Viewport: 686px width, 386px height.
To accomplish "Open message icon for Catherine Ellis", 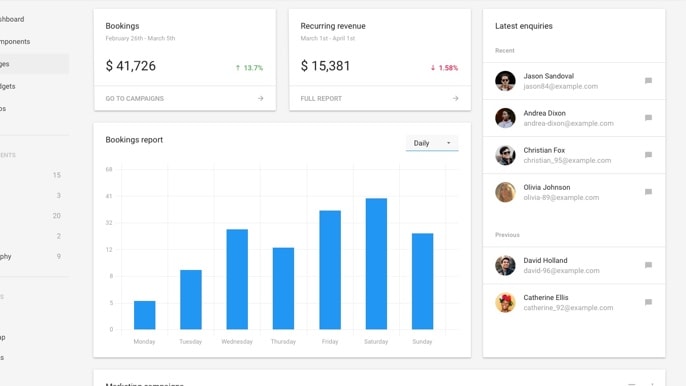I will 648,302.
